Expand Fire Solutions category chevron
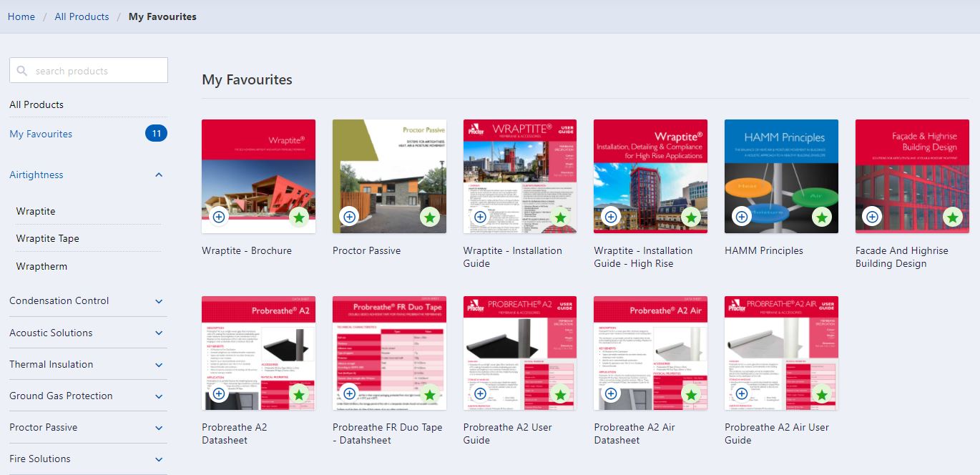The width and height of the screenshot is (980, 475). click(159, 459)
